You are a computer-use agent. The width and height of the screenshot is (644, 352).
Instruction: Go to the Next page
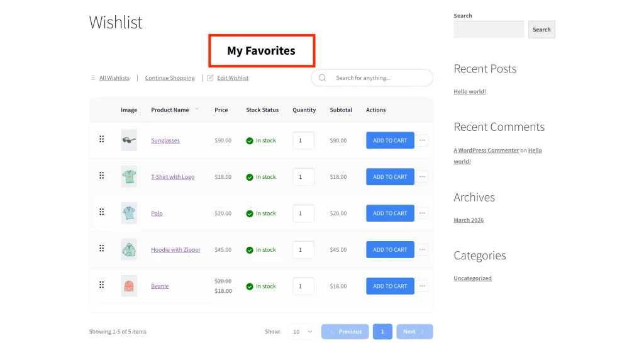pyautogui.click(x=414, y=331)
